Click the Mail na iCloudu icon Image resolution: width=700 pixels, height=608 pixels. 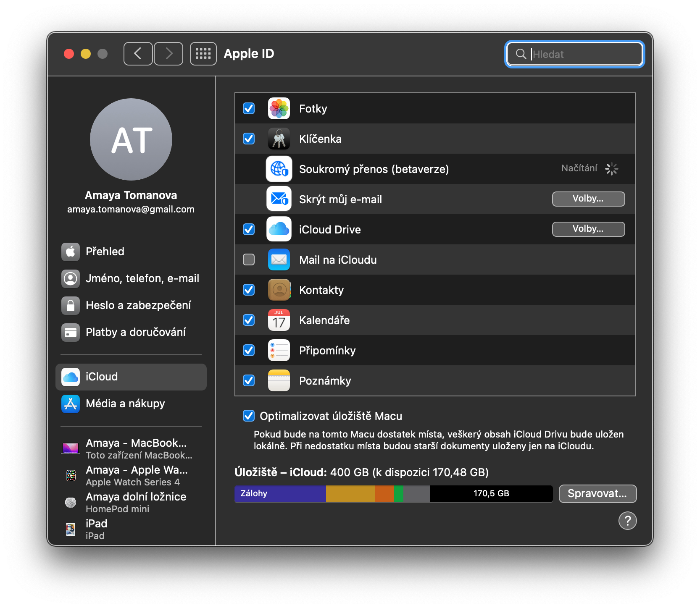279,260
